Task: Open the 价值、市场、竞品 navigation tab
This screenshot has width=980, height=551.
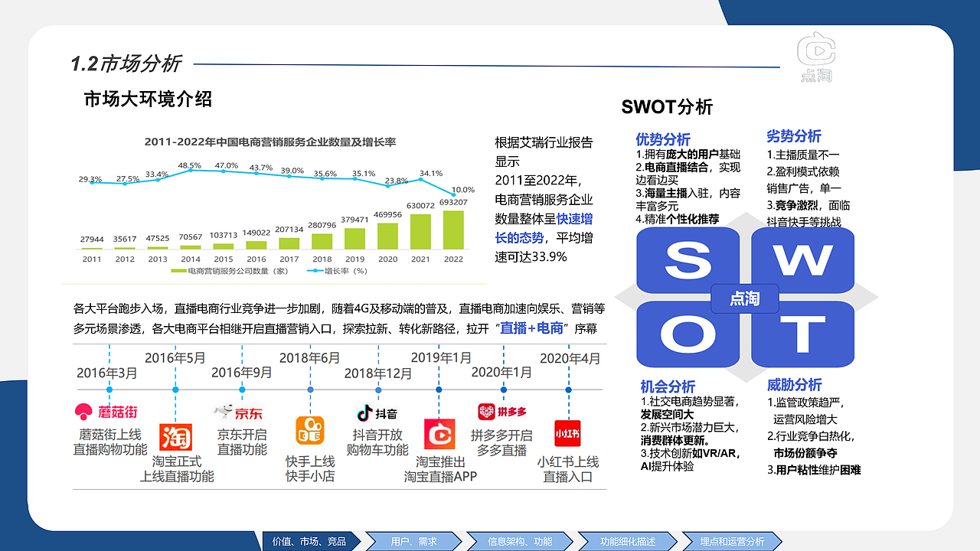Action: click(x=309, y=541)
